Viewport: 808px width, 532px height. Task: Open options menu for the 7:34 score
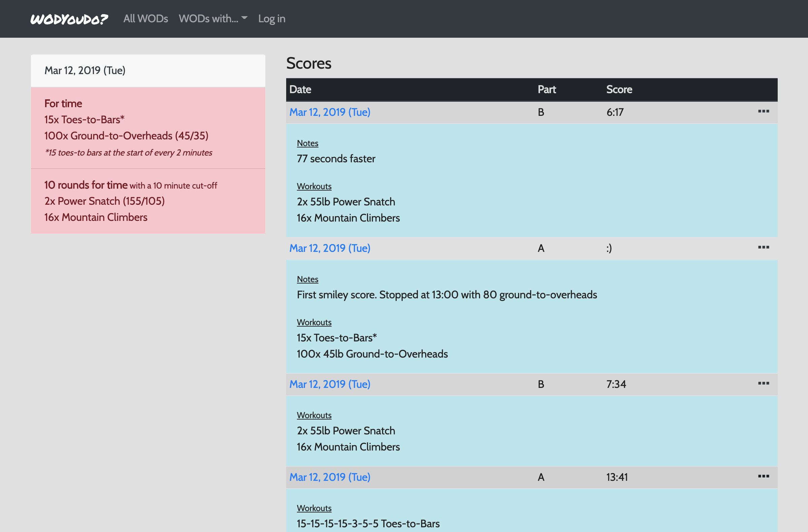764,383
